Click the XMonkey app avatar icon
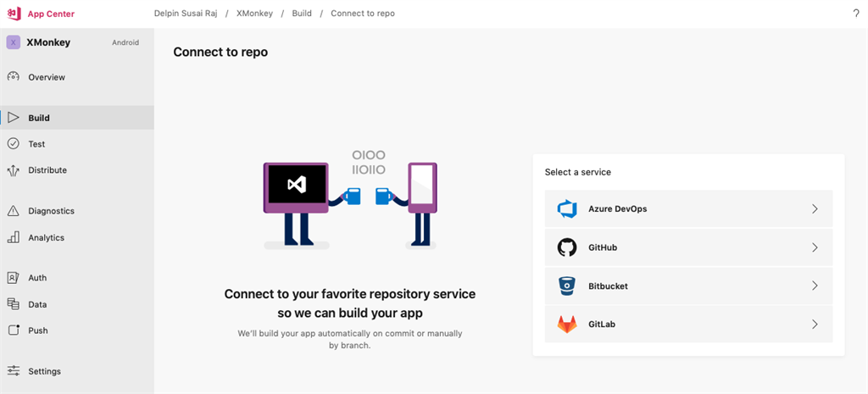 (x=14, y=42)
